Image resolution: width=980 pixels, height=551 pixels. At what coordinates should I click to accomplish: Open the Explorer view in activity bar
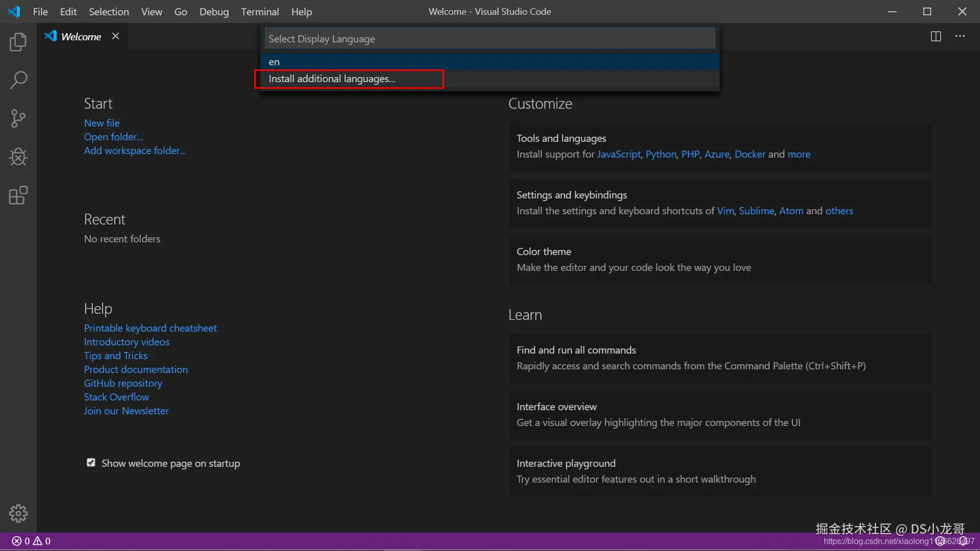coord(18,42)
